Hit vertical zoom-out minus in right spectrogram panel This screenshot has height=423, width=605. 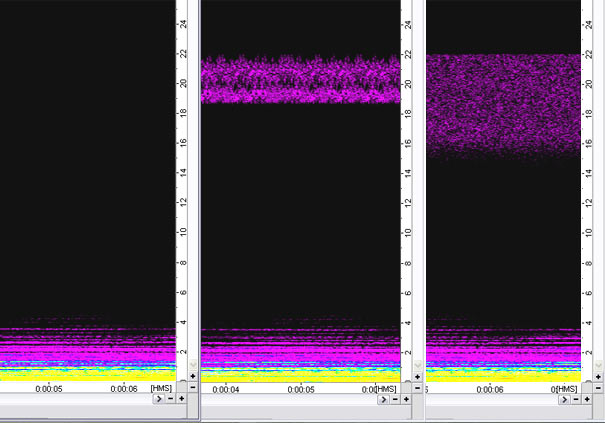coord(598,386)
